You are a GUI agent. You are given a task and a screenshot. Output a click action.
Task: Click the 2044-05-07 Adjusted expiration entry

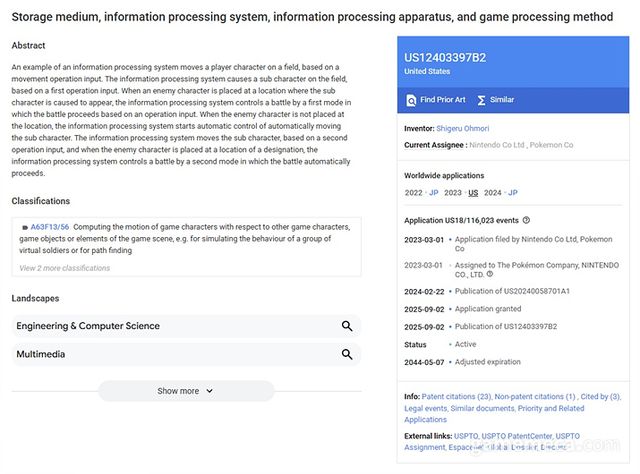462,362
